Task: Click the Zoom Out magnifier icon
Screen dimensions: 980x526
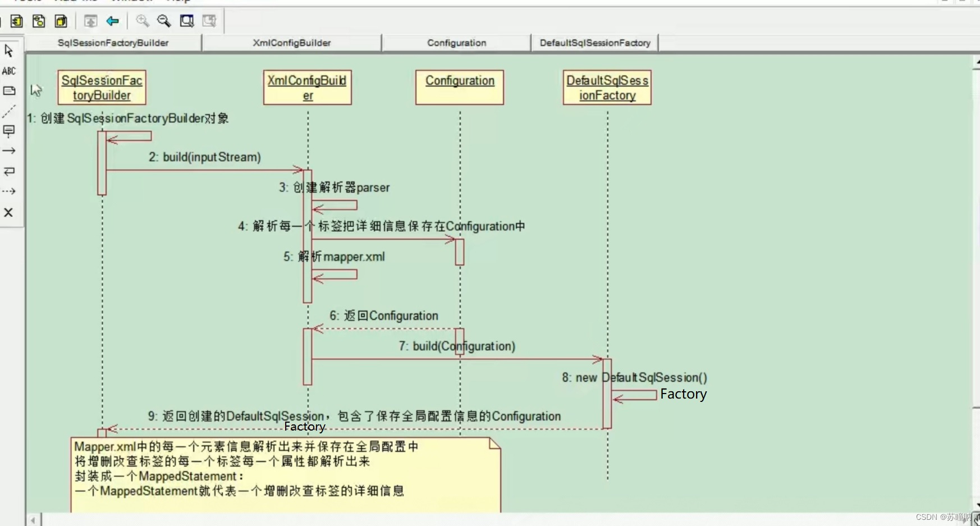Action: pos(164,21)
